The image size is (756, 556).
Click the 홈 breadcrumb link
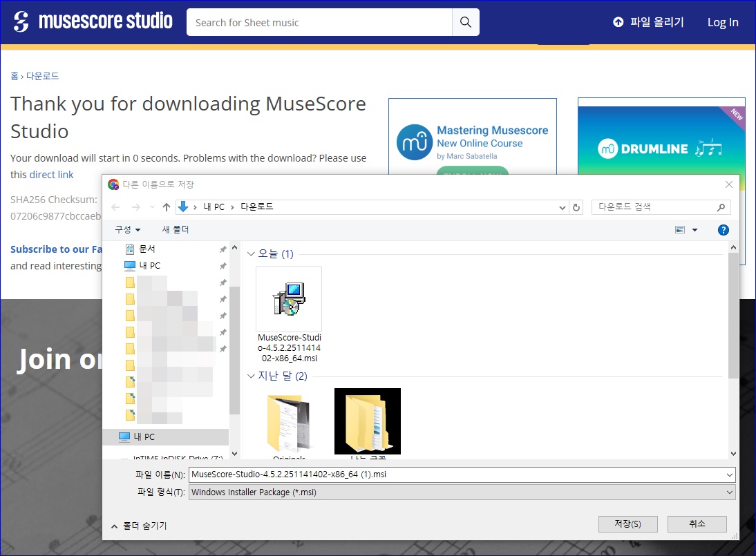15,76
